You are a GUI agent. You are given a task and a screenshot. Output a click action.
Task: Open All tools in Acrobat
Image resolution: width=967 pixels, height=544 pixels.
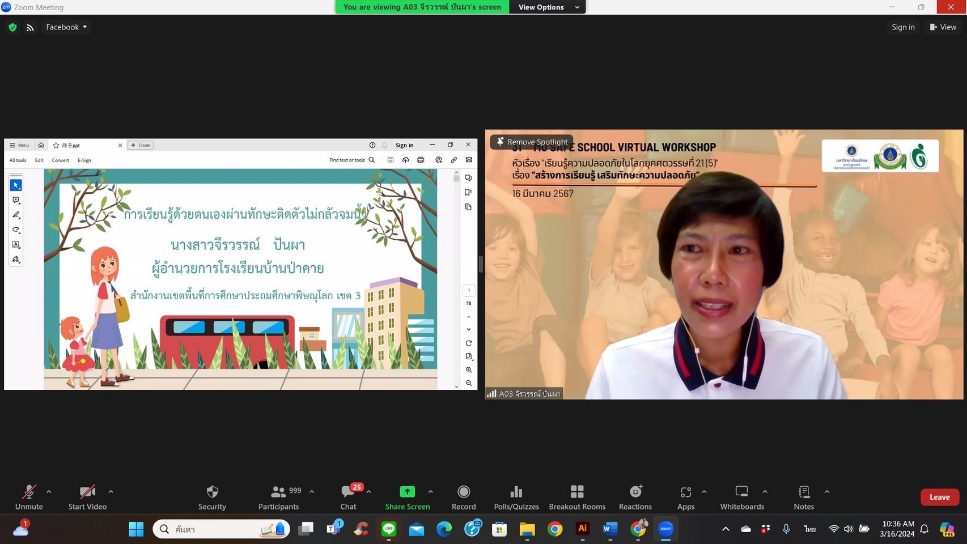click(x=18, y=160)
